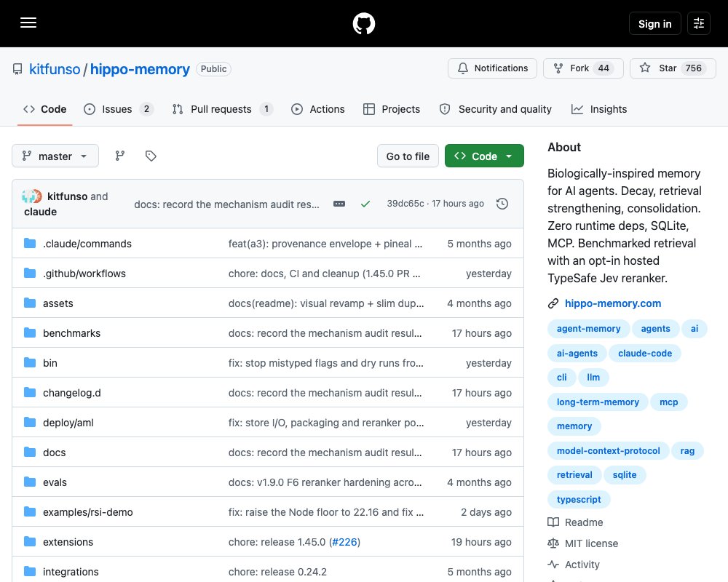
Task: Select the agent-memory topic tag
Action: (588, 329)
